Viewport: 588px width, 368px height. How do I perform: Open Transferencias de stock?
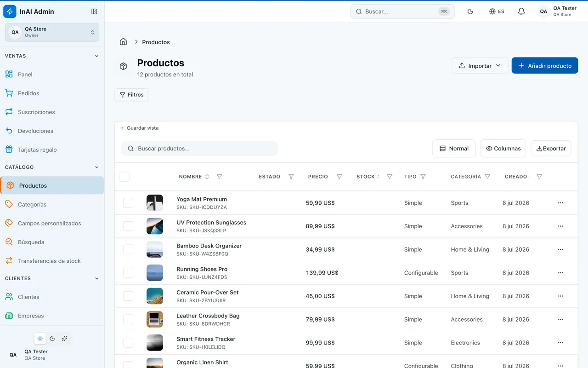coord(52,261)
